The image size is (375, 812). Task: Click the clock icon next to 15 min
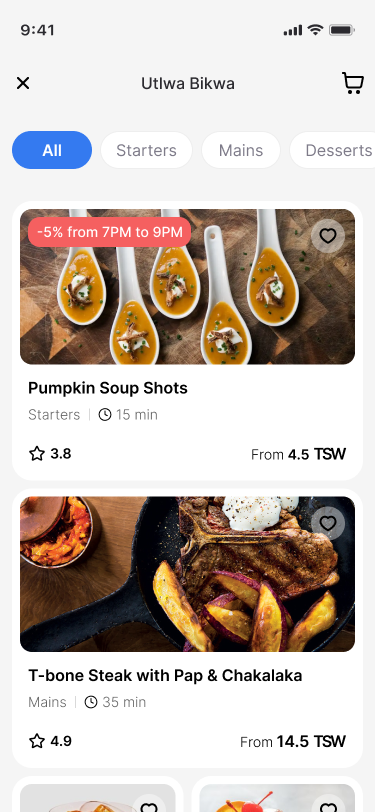[x=105, y=415]
